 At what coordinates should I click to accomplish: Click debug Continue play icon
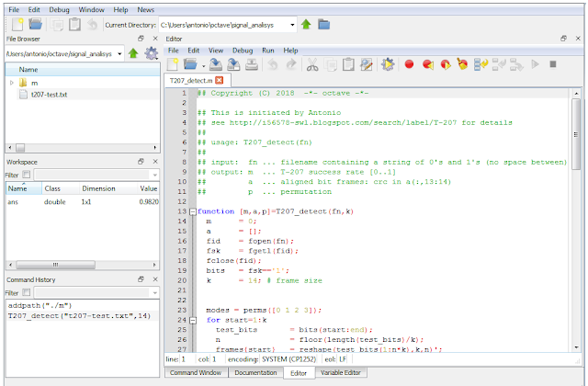click(x=535, y=64)
